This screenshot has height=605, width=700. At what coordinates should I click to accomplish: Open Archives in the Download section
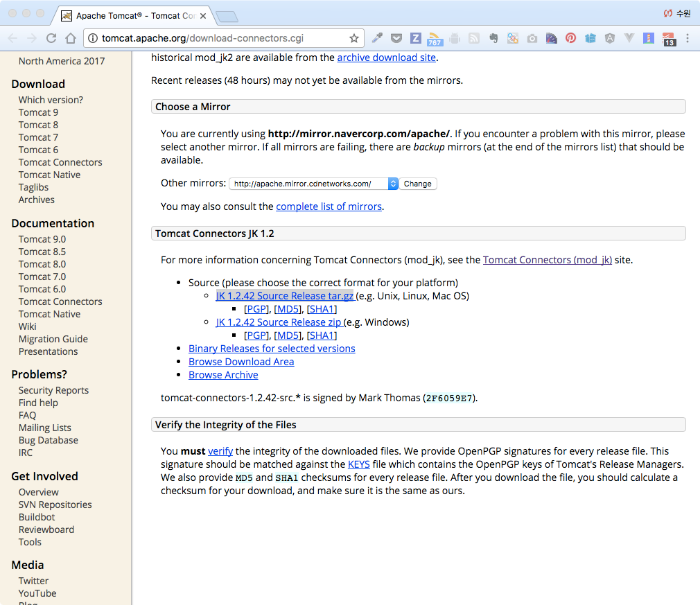[36, 200]
